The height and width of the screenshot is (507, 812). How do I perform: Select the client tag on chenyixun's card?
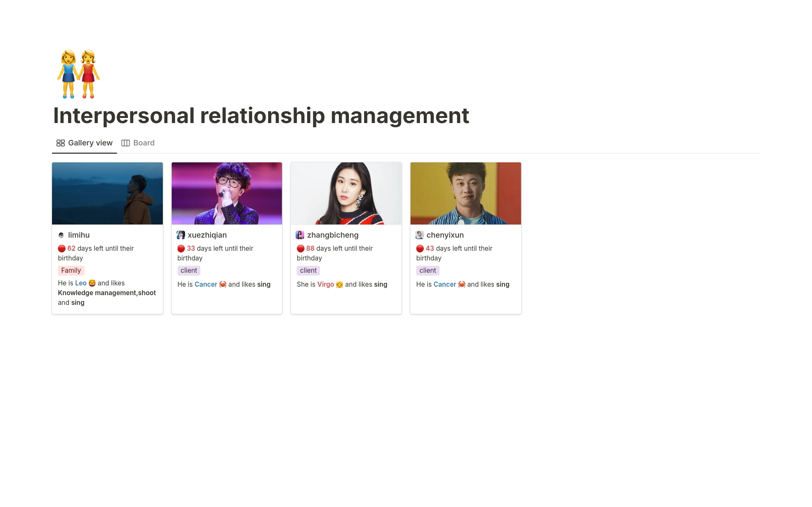pyautogui.click(x=428, y=270)
